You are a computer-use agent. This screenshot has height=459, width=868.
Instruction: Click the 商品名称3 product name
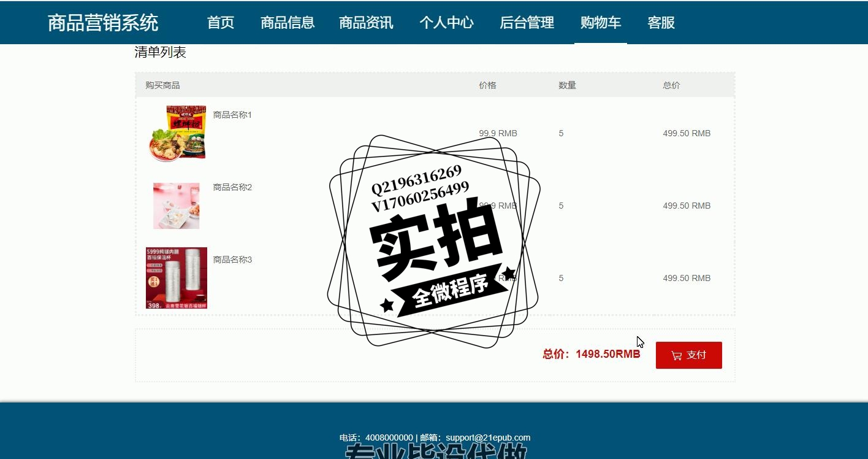pos(232,260)
